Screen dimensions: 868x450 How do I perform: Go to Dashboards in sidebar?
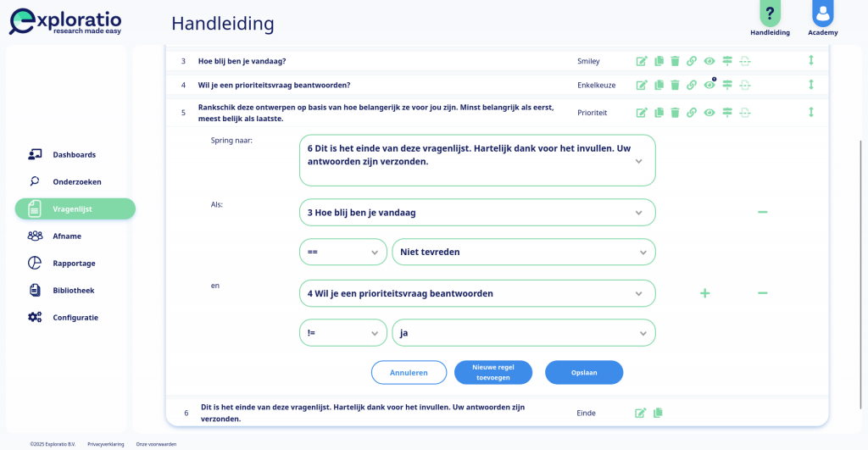tap(75, 154)
